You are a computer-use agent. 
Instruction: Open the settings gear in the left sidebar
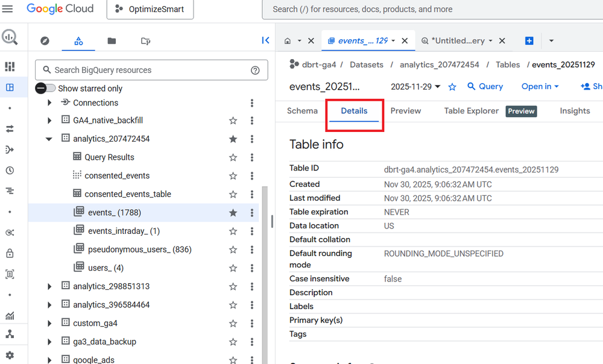(10, 355)
